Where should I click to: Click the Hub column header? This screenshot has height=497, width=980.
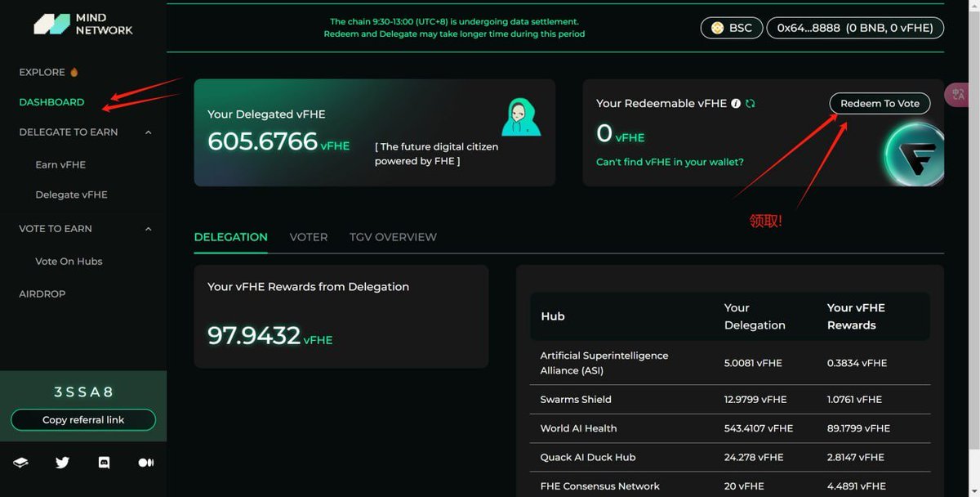(x=553, y=316)
